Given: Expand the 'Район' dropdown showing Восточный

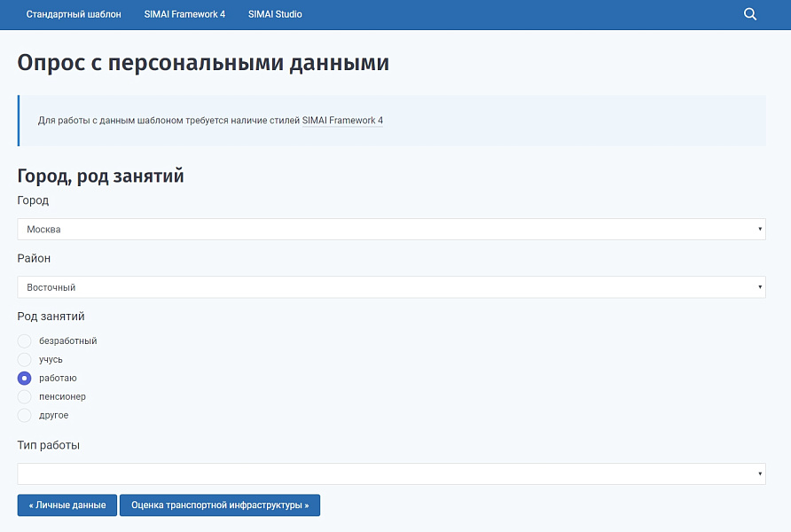Looking at the screenshot, I should click(x=390, y=286).
